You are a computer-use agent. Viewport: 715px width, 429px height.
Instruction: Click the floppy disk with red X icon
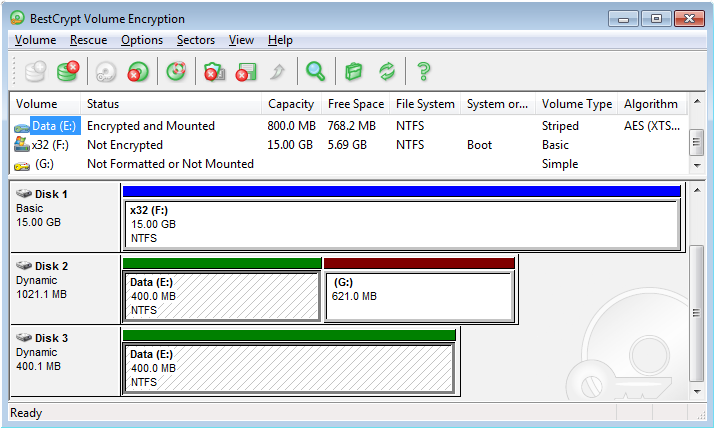click(x=246, y=71)
